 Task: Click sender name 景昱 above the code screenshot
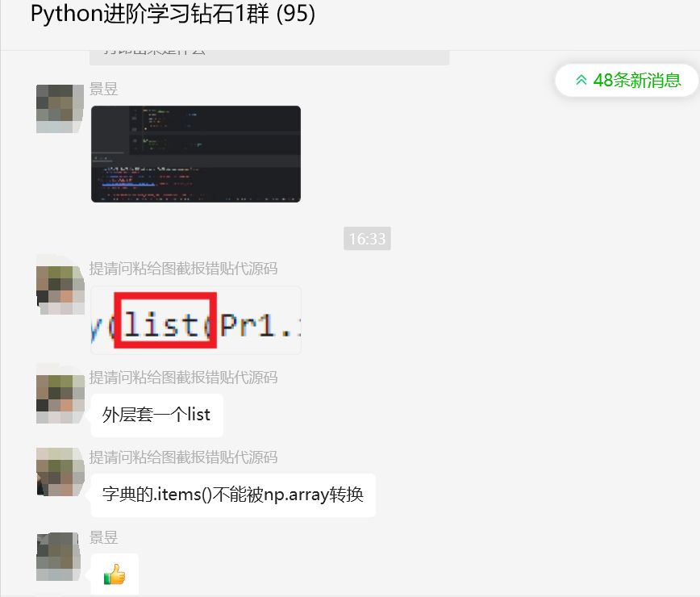tap(103, 89)
